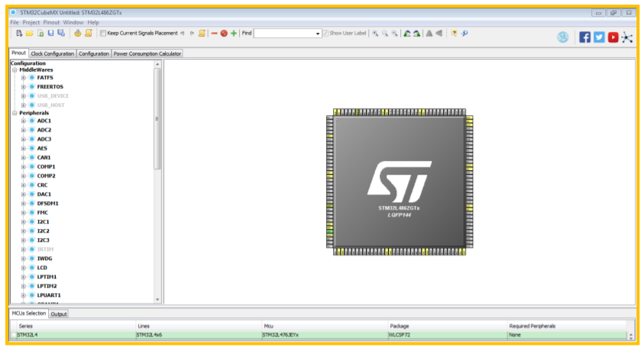This screenshot has height=354, width=644.
Task: Select the LCD peripheral entry
Action: 42,268
